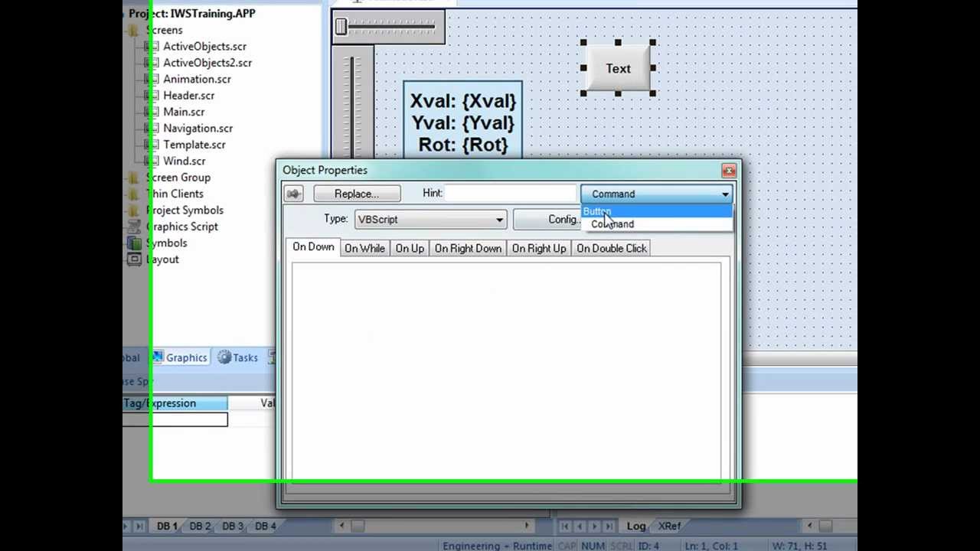Switch to the On While tab
Image resolution: width=980 pixels, height=551 pixels.
coord(364,248)
